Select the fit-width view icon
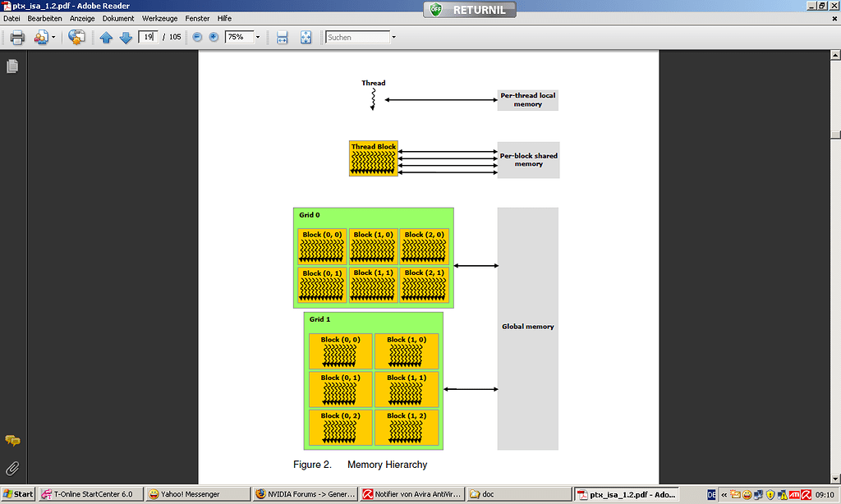The width and height of the screenshot is (841, 504). click(x=282, y=37)
